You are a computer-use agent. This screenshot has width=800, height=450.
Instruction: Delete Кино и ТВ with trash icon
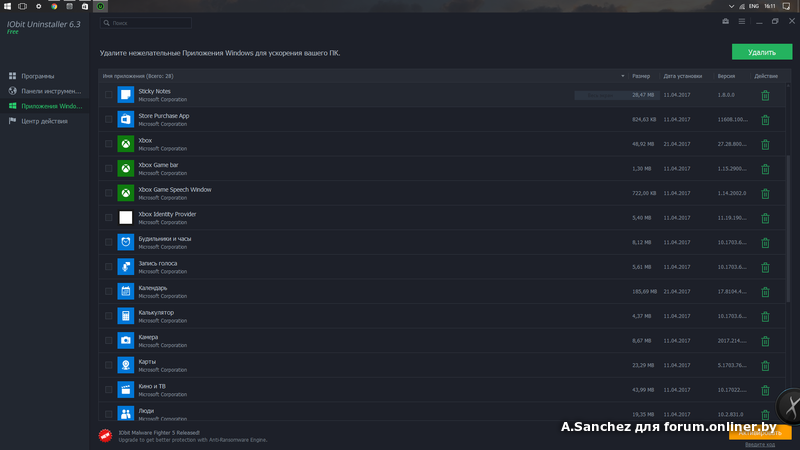[x=765, y=390]
